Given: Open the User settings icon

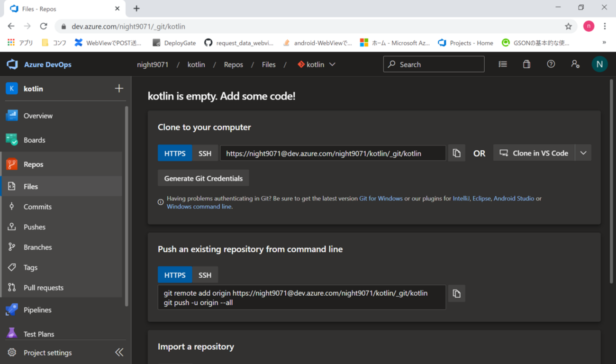Looking at the screenshot, I should pyautogui.click(x=575, y=64).
